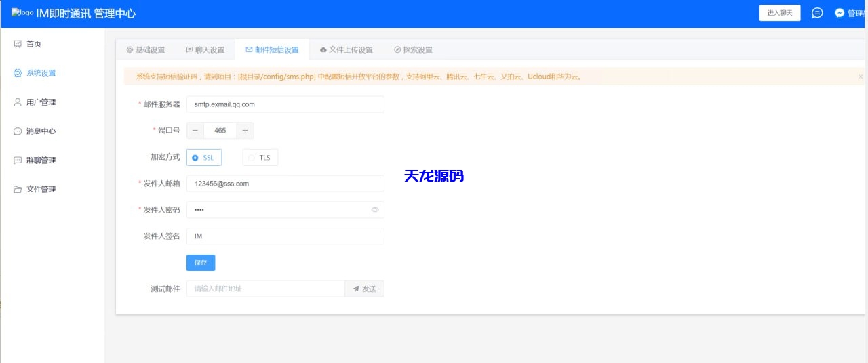Screen dimensions: 868x363
Task: Increase the port number with plus
Action: (x=245, y=131)
